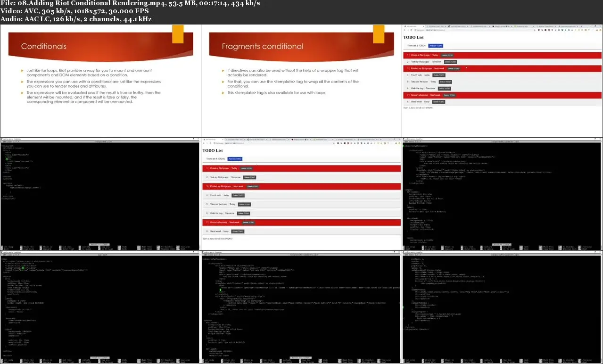Image resolution: width=603 pixels, height=364 pixels.
Task: Click the 'Audio: AAC LC, 126 kb/s' line
Action: 76,19
